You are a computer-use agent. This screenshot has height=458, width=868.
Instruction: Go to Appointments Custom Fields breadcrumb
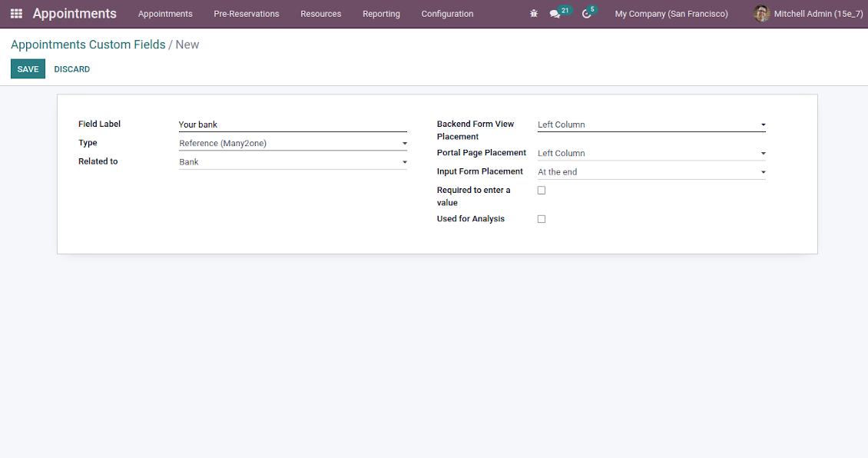coord(88,45)
